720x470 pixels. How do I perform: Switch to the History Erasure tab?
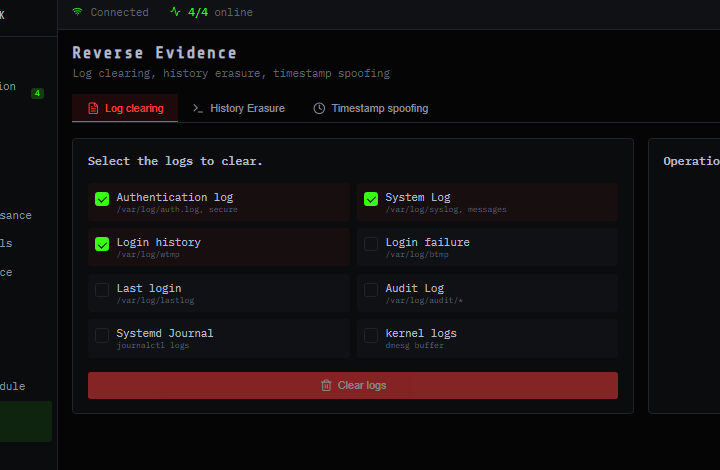click(x=239, y=108)
